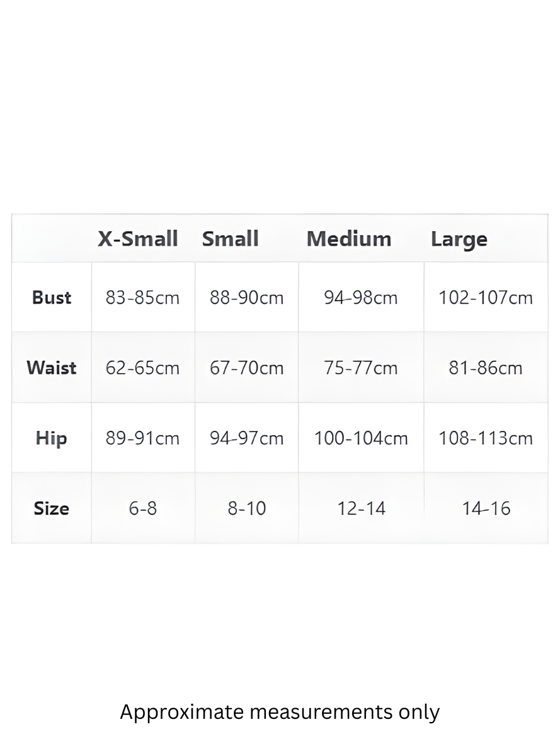Click the 88-90cm bust cell
The image size is (560, 756).
pyautogui.click(x=246, y=297)
